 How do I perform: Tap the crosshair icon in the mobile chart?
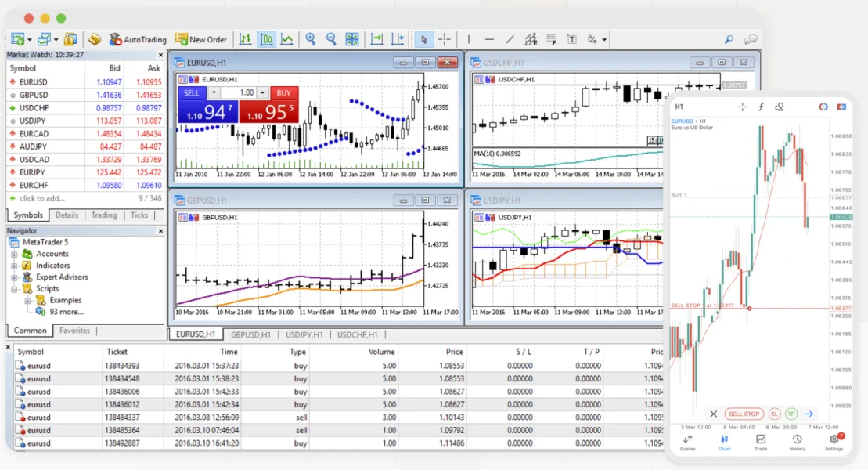[x=742, y=107]
